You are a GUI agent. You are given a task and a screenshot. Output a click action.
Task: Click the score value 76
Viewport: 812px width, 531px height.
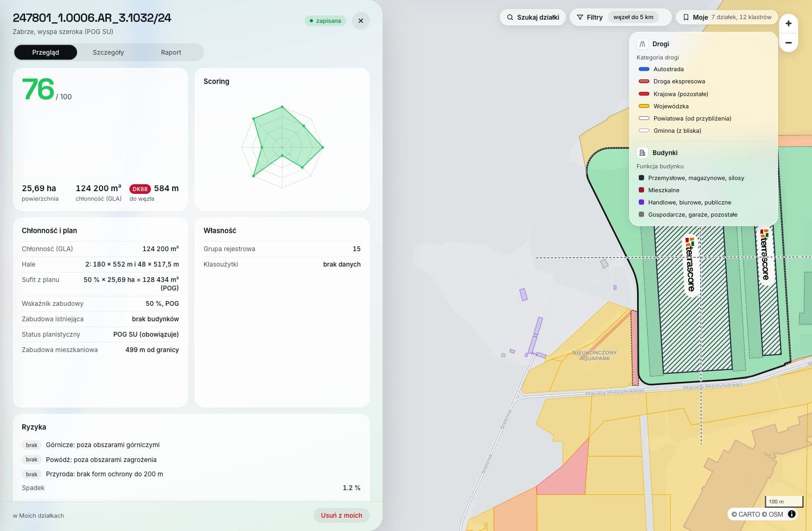click(38, 89)
